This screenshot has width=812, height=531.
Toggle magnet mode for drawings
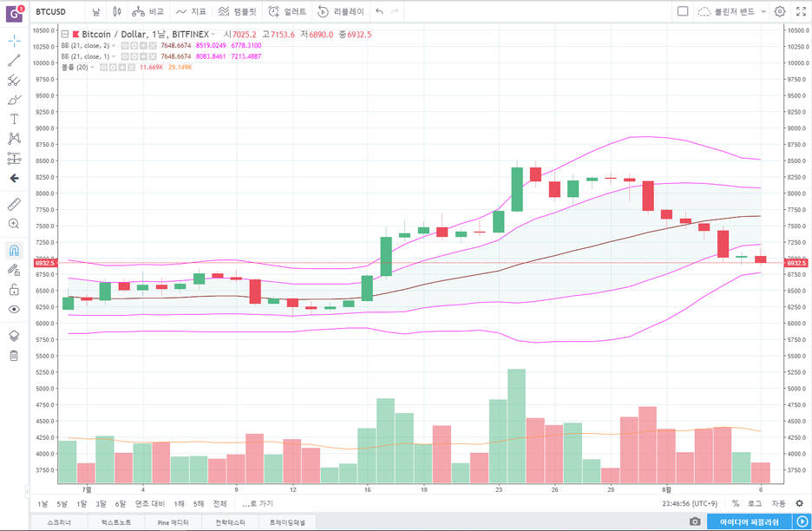point(14,251)
